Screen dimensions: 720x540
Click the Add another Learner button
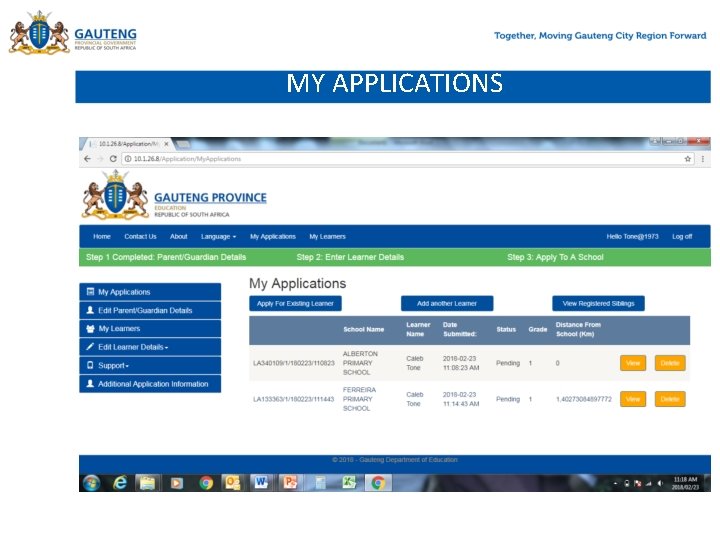(447, 304)
